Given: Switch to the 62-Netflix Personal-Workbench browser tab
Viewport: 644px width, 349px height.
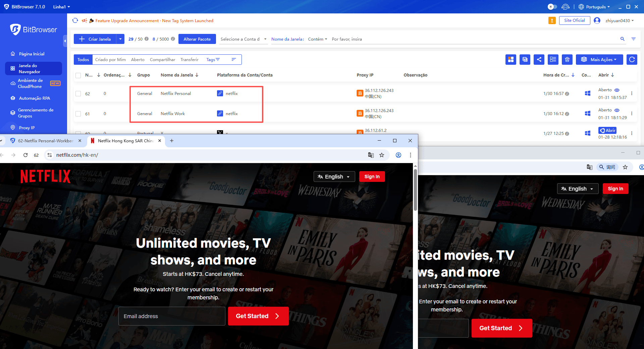Looking at the screenshot, I should 45,141.
